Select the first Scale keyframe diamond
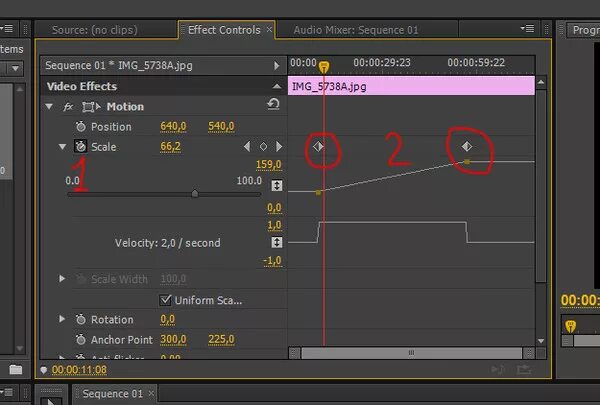The height and width of the screenshot is (405, 600). point(318,146)
